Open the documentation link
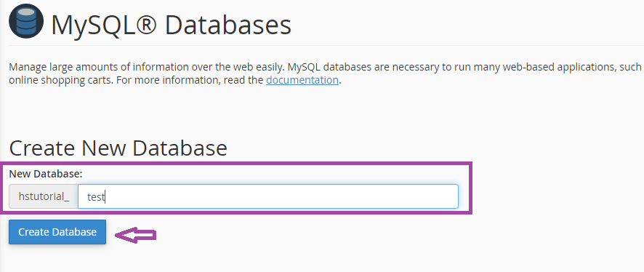644x272 pixels. click(x=302, y=80)
